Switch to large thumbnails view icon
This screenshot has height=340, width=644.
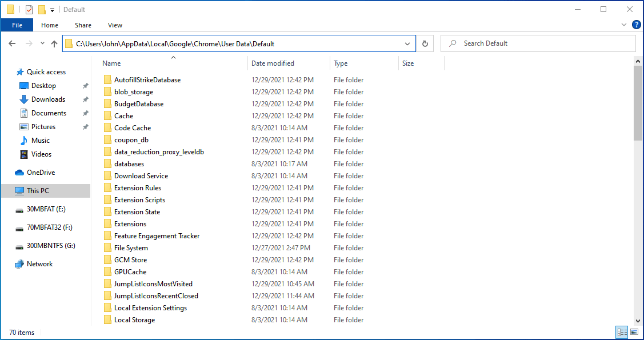click(x=634, y=332)
